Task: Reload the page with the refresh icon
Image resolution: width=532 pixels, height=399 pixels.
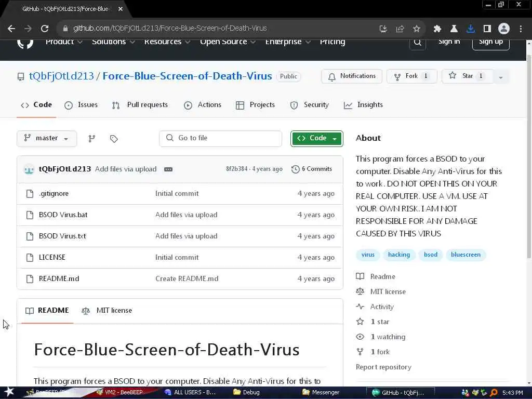Action: 45,29
